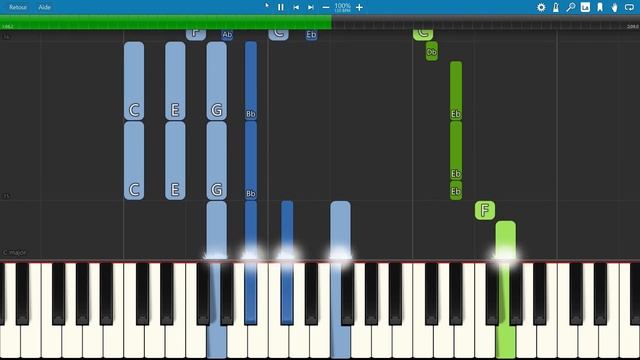Decrease speed with the minus button
The height and width of the screenshot is (360, 640).
(x=326, y=7)
